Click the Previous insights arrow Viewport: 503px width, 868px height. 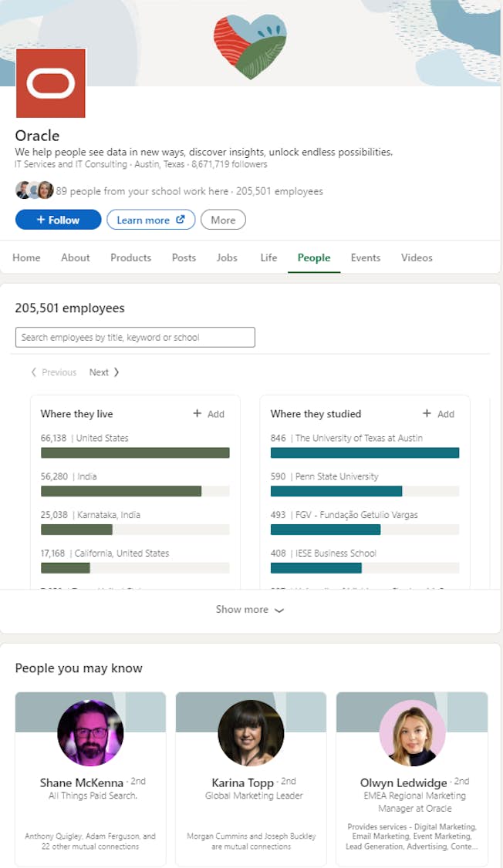tap(54, 372)
